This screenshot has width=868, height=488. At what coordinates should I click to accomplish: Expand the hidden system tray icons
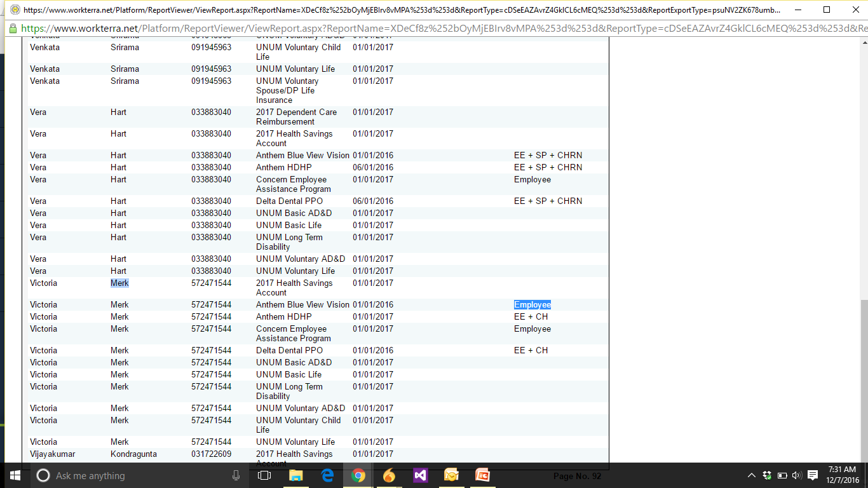[x=752, y=475]
